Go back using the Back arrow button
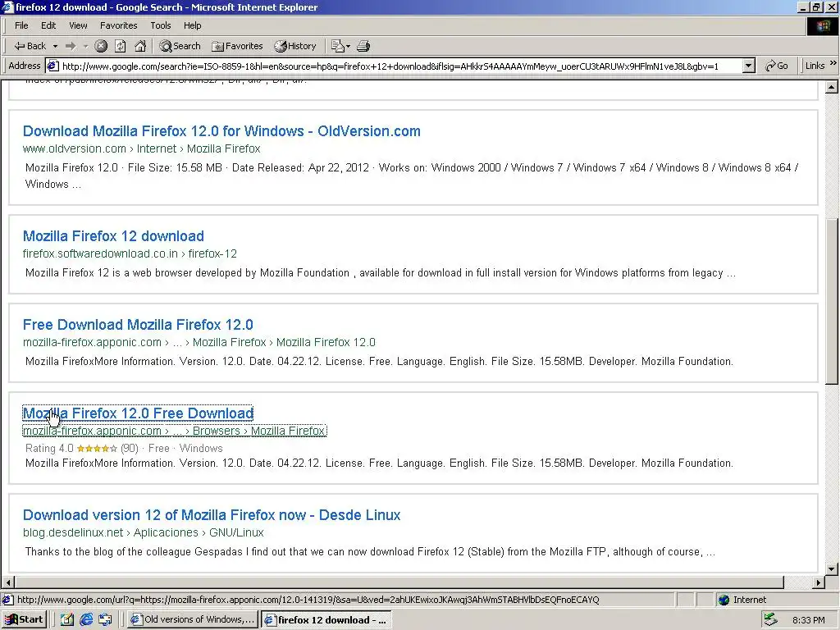The image size is (840, 630). pos(30,46)
